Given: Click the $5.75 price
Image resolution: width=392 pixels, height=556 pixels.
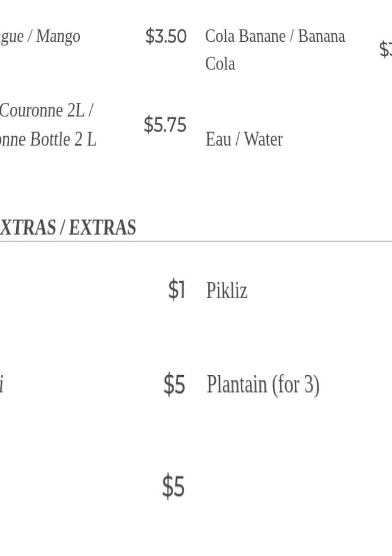Looking at the screenshot, I should click(x=165, y=124).
